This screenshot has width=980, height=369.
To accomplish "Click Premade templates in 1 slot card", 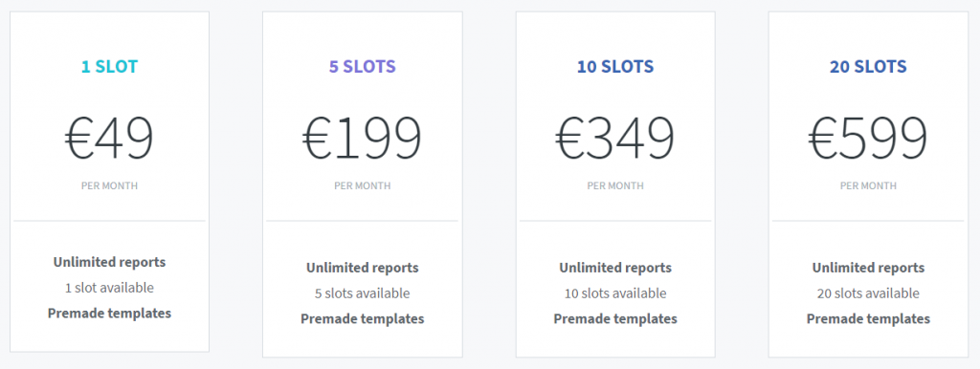I will pyautogui.click(x=109, y=314).
